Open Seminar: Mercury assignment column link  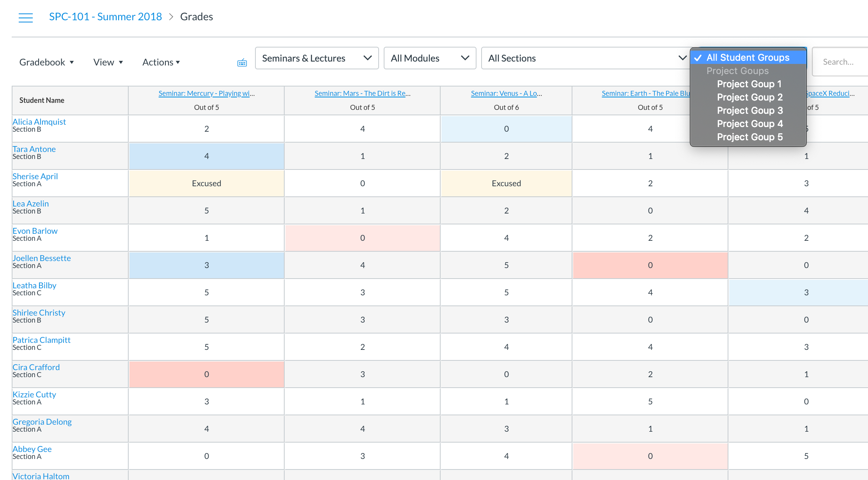coord(206,94)
